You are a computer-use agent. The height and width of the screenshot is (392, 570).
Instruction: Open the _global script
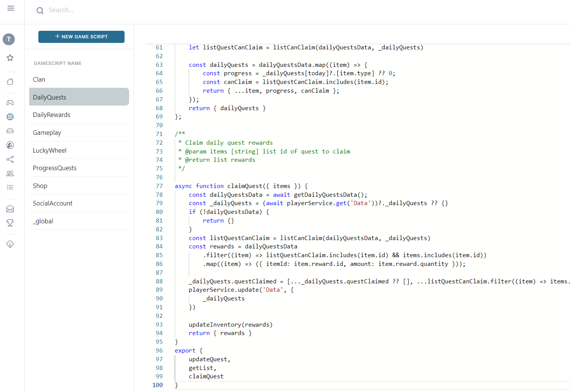pyautogui.click(x=79, y=221)
